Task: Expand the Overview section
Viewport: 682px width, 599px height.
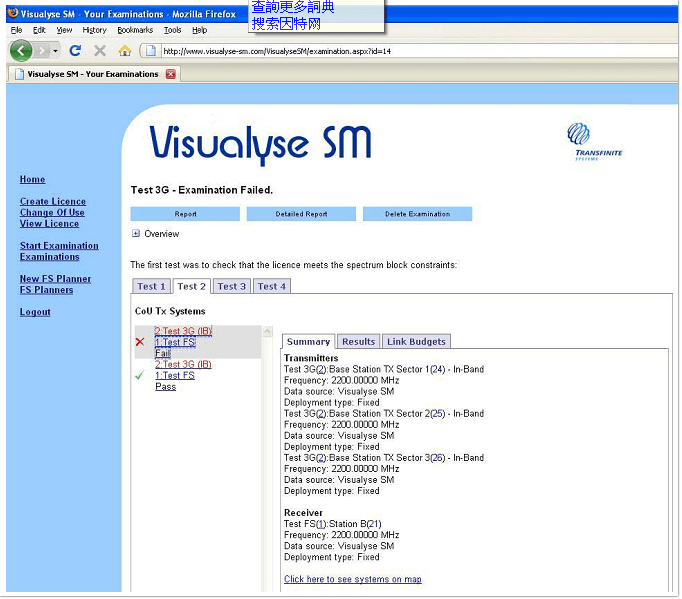Action: coord(136,234)
